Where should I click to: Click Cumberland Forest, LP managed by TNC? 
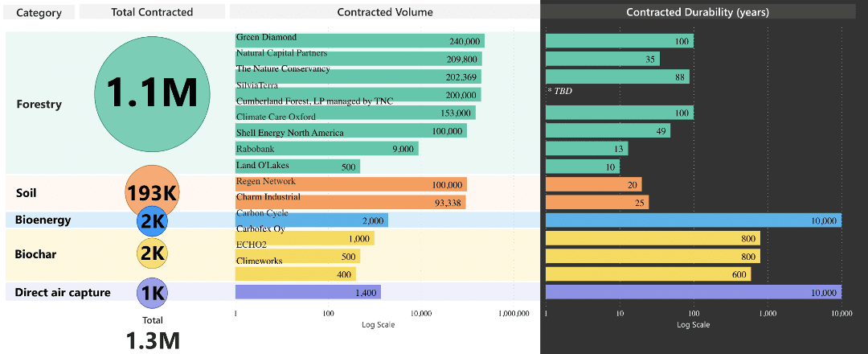click(x=314, y=101)
